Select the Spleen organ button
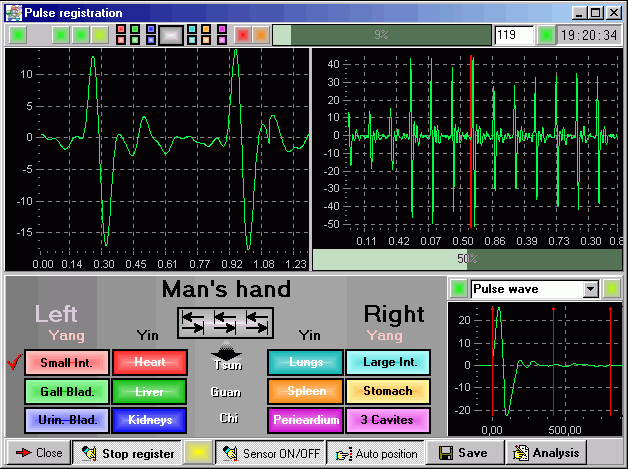 coord(306,391)
